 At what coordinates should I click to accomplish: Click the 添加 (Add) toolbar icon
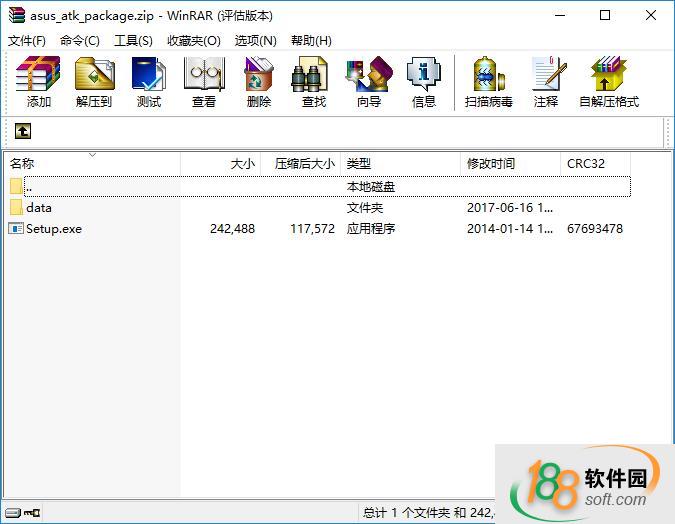click(x=39, y=82)
